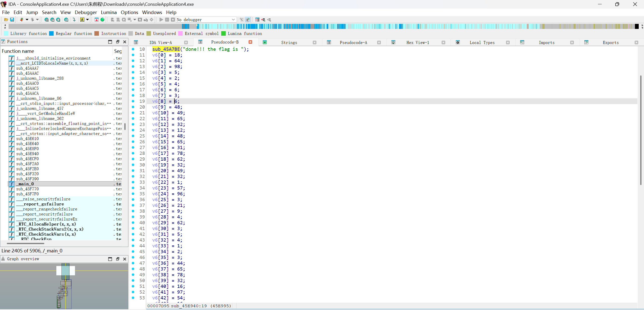Click the highlighted pseudocode 'C' sync icon
This screenshot has height=310, width=644.
248,20
